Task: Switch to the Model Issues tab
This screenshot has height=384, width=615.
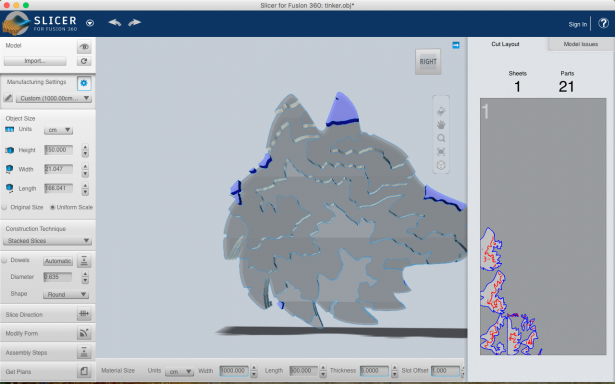Action: [580, 44]
